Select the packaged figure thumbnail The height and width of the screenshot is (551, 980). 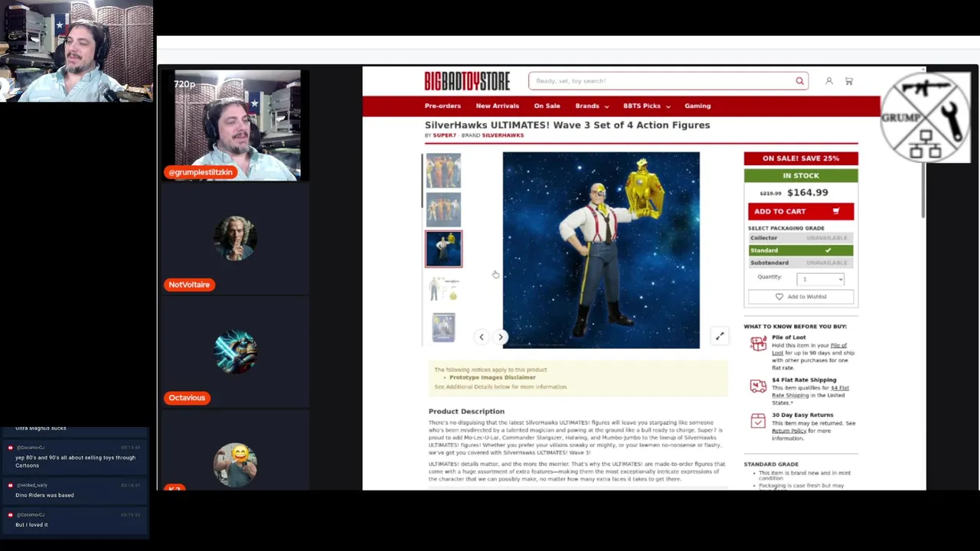click(443, 328)
